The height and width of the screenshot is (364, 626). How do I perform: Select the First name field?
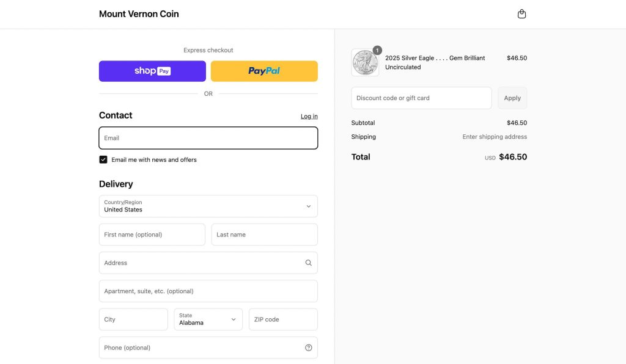152,235
